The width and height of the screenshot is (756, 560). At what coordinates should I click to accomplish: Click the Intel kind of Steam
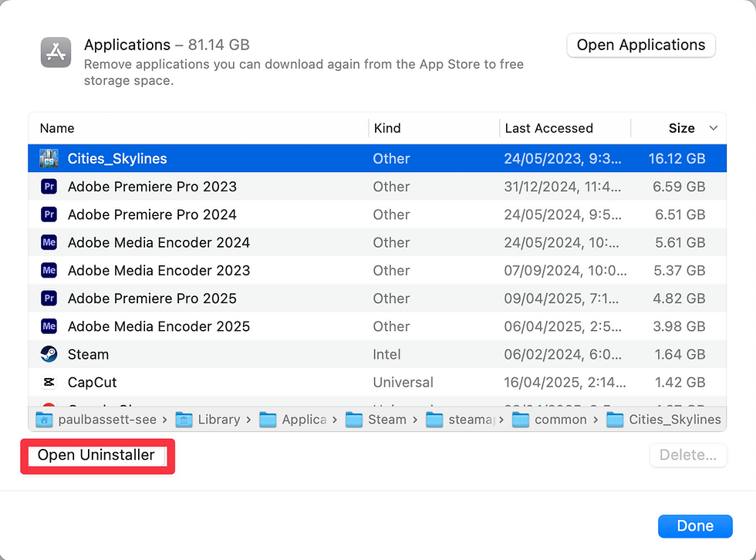tap(386, 354)
